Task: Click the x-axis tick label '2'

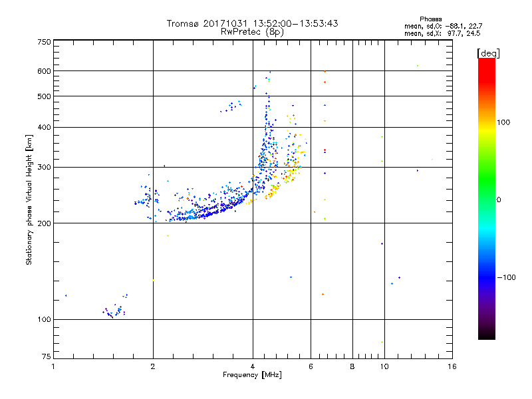Action: coord(153,366)
